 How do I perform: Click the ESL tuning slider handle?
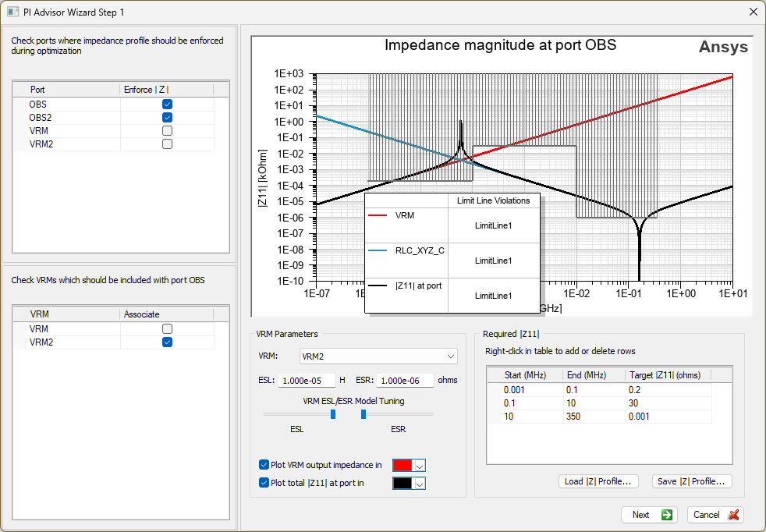click(333, 414)
